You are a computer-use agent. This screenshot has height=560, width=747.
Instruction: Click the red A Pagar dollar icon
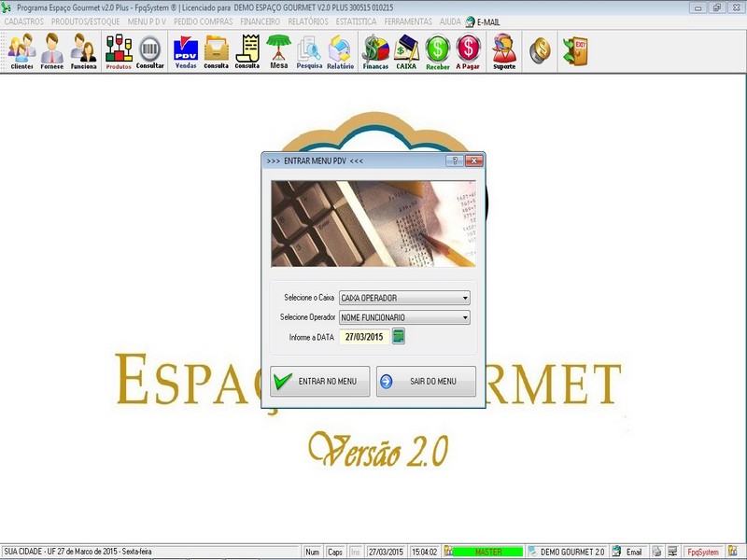pos(468,51)
